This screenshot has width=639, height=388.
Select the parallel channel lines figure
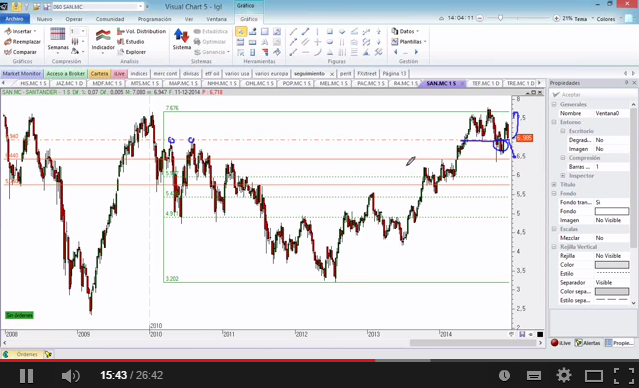(305, 42)
